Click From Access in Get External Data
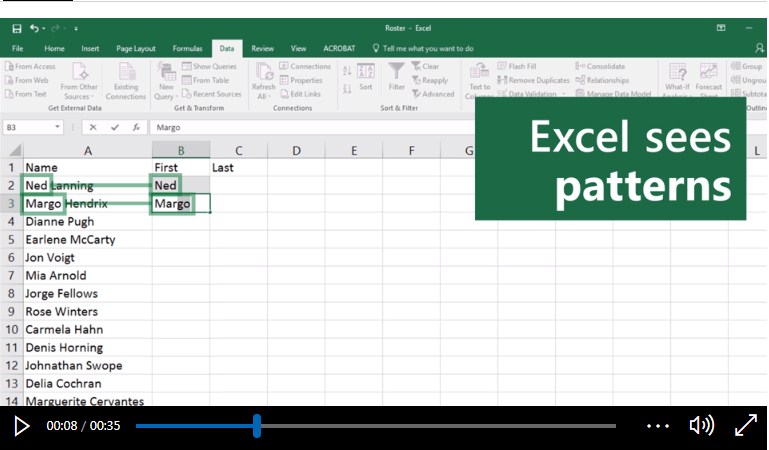This screenshot has height=450, width=769. point(30,66)
